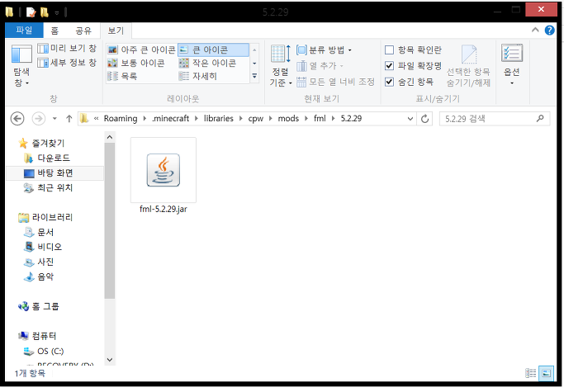Select Details (자세히) layout

click(x=198, y=76)
